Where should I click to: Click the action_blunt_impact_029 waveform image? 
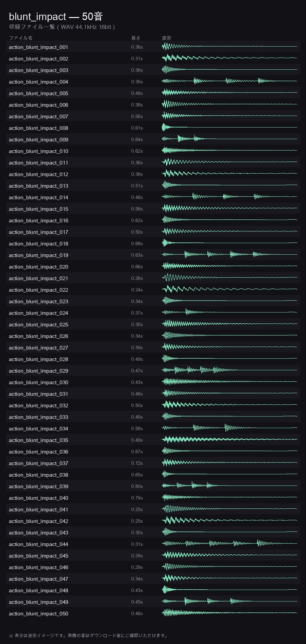coord(230,370)
